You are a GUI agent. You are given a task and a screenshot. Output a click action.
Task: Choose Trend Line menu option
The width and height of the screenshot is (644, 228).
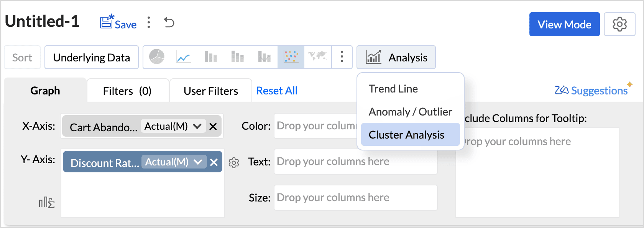click(x=393, y=89)
